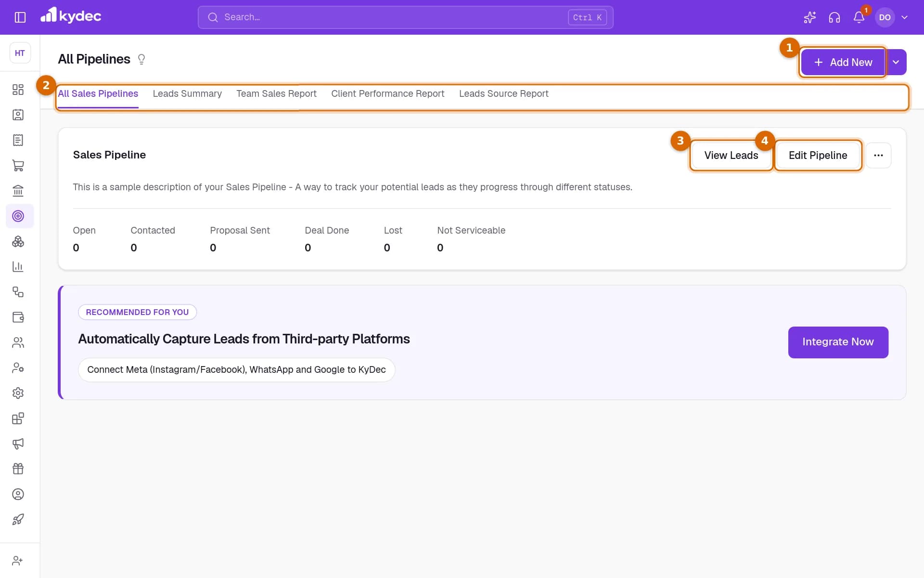Open bank building icon in sidebar
Image resolution: width=924 pixels, height=578 pixels.
[18, 191]
